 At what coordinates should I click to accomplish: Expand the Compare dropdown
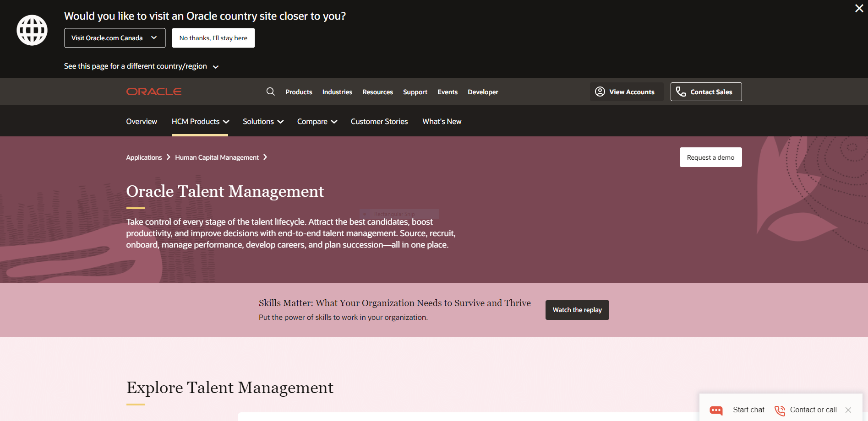(317, 121)
